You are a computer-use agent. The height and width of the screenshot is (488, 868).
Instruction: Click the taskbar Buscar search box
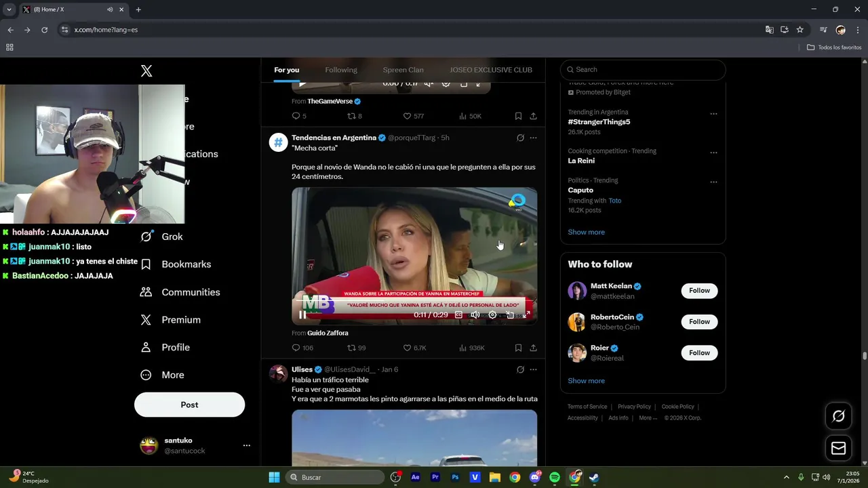[335, 477]
